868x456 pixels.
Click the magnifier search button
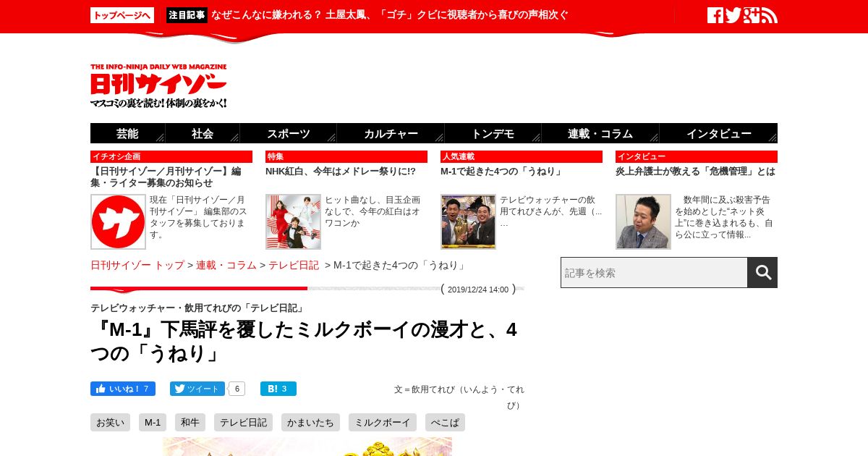pyautogui.click(x=762, y=272)
